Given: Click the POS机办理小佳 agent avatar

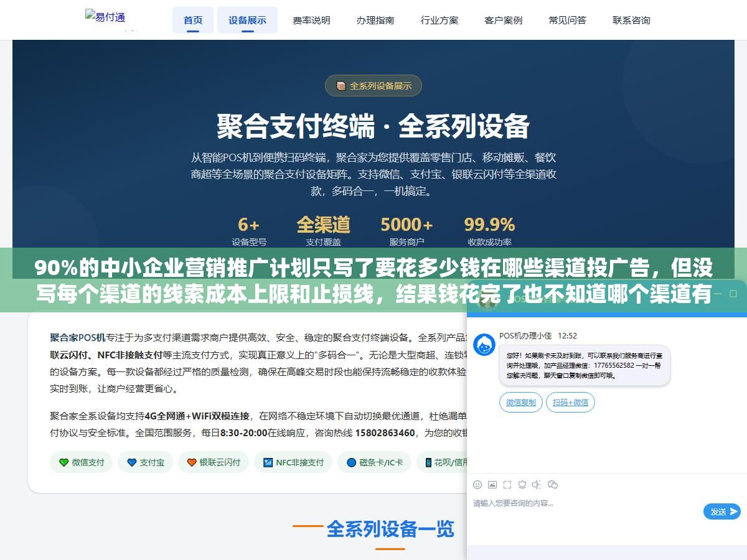Looking at the screenshot, I should (484, 344).
